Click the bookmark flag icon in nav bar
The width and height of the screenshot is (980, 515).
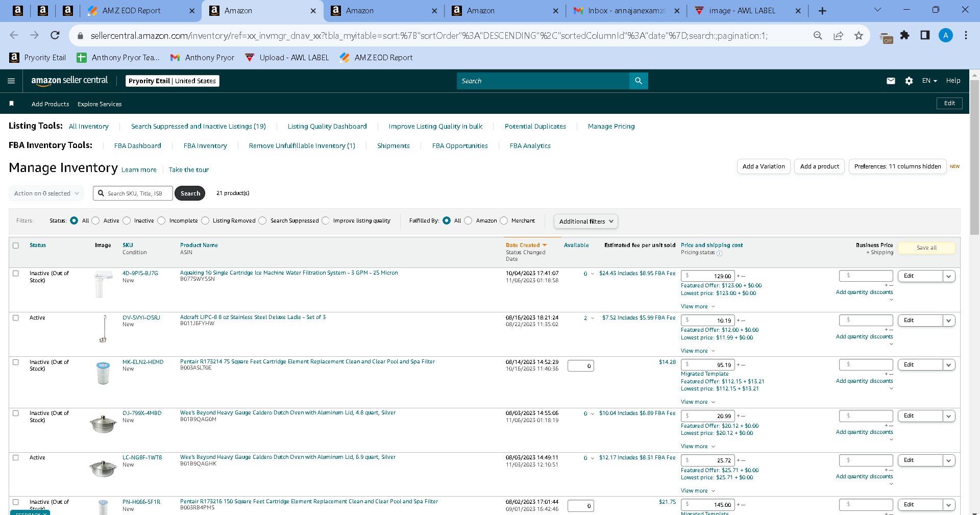coord(11,104)
